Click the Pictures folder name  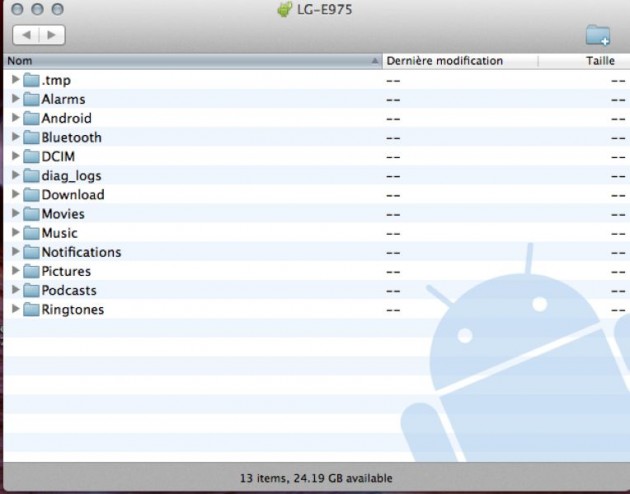[66, 271]
